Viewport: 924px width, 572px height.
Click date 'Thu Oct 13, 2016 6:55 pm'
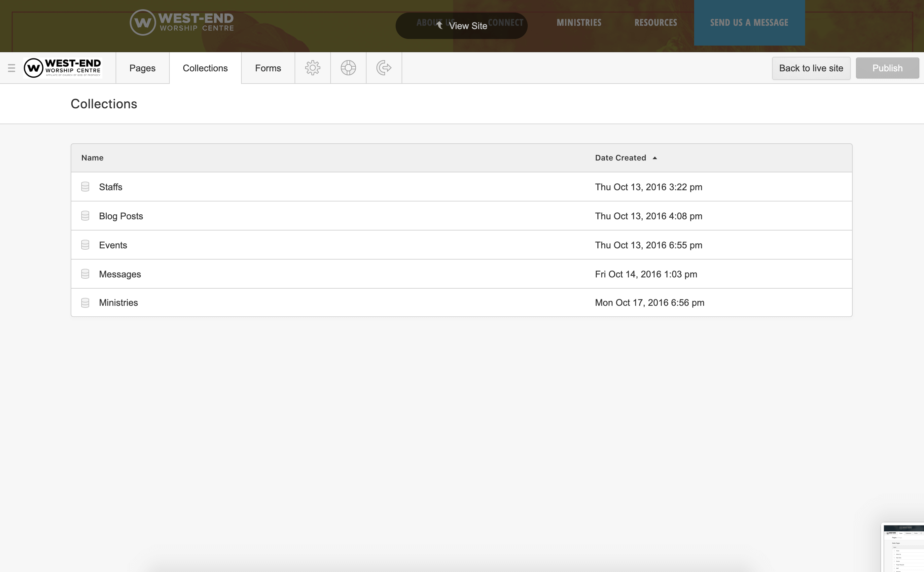tap(648, 245)
